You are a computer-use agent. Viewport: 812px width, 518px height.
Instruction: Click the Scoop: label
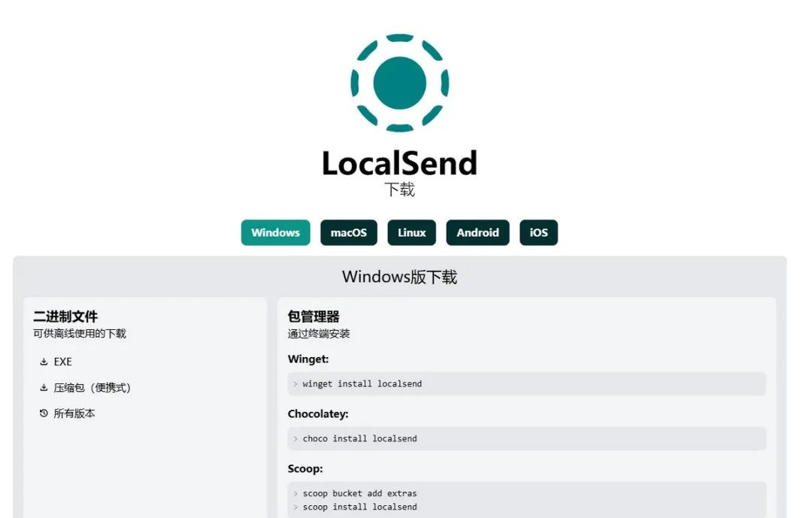coord(305,469)
